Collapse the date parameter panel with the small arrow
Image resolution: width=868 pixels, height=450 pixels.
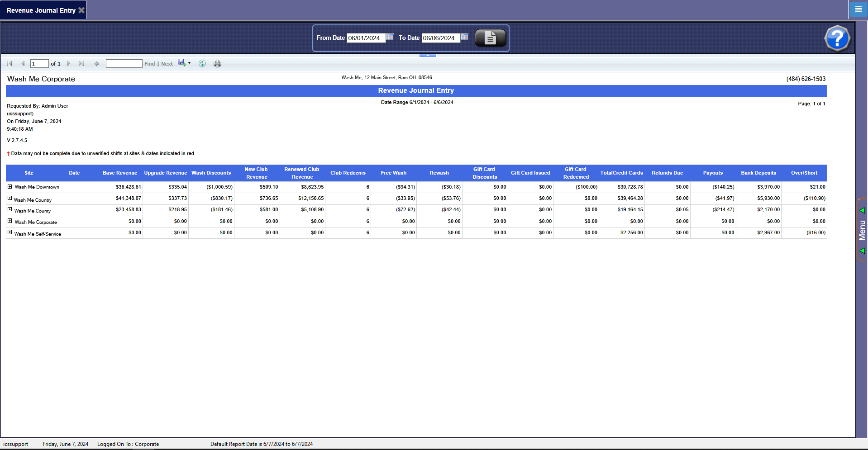pos(428,55)
